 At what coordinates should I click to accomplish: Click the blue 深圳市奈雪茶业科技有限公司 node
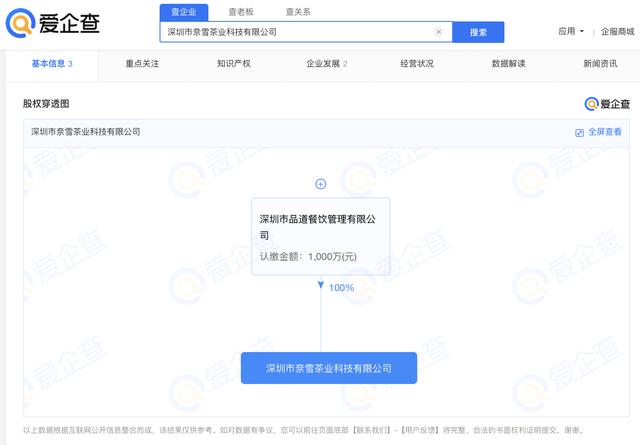[x=329, y=368]
